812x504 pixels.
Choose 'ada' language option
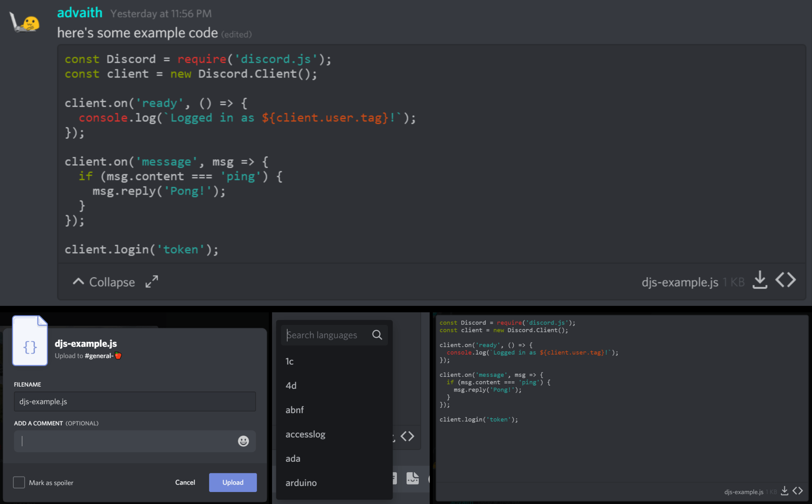click(x=293, y=458)
